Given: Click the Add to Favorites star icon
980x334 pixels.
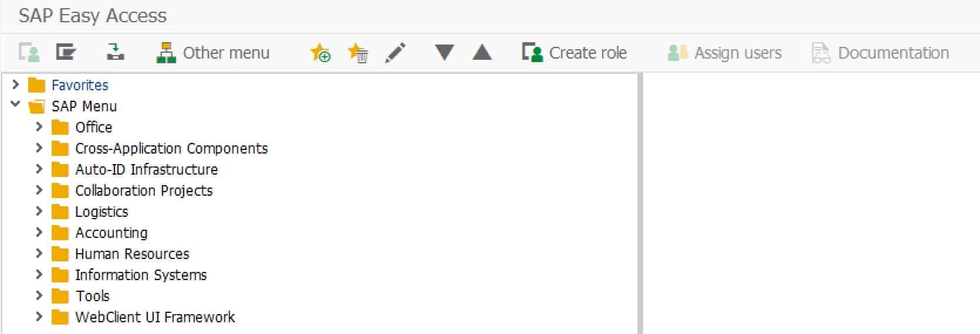Looking at the screenshot, I should click(x=320, y=53).
